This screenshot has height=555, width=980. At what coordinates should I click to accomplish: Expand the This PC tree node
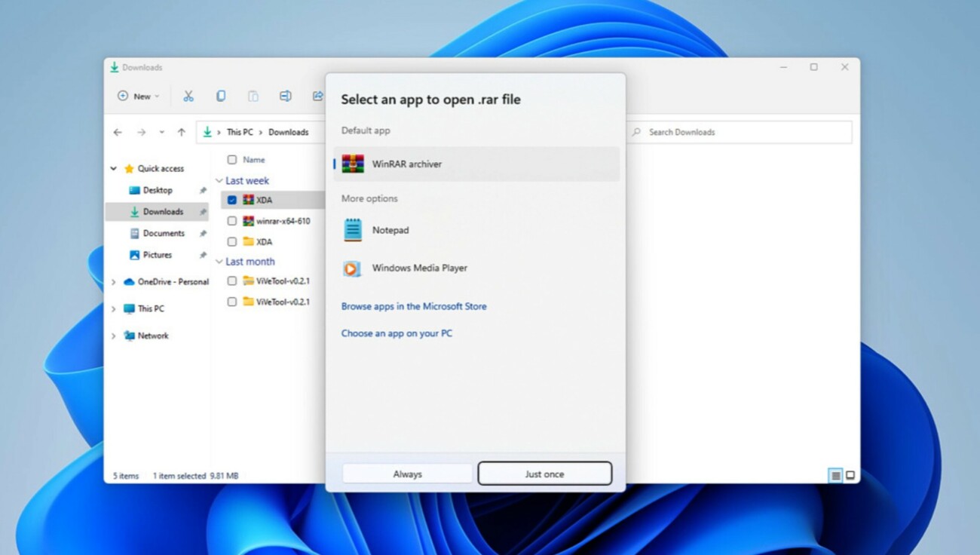point(114,308)
